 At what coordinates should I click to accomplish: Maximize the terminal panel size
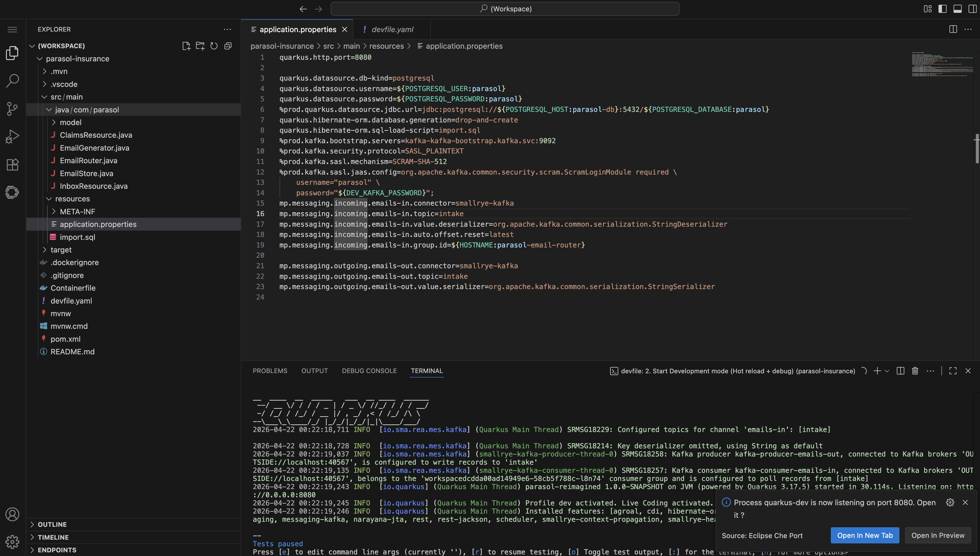[x=953, y=371]
